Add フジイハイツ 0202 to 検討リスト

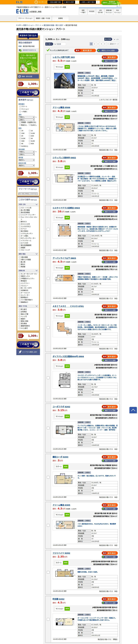tap(110, 557)
